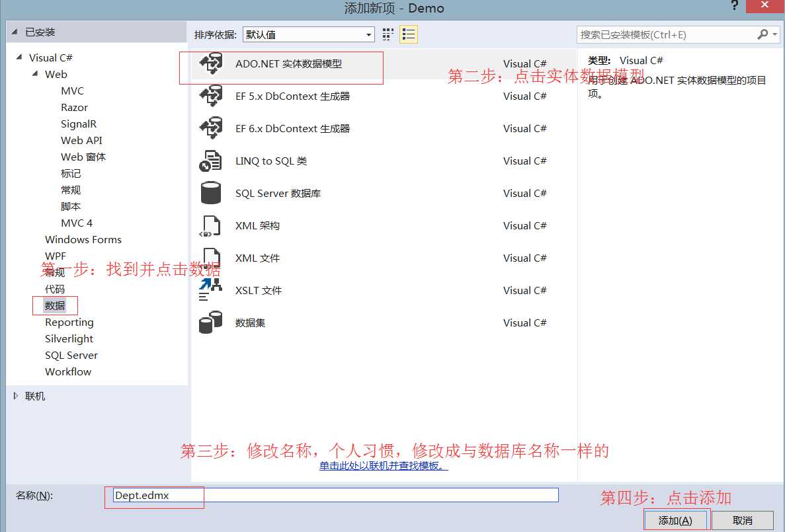This screenshot has height=532, width=785.
Task: Select the ADO.NET 实体数据模型 template icon
Action: pos(211,64)
